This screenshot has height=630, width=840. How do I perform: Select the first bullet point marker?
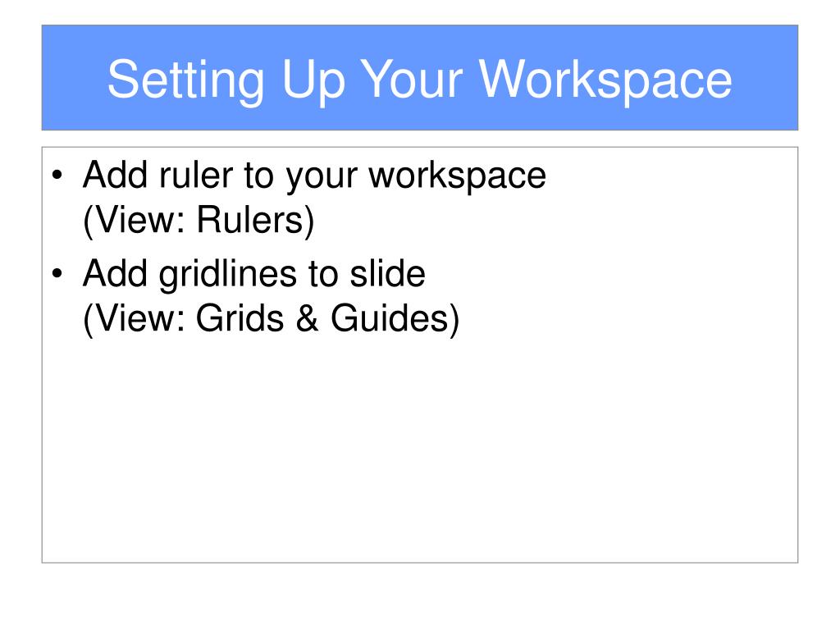(57, 176)
